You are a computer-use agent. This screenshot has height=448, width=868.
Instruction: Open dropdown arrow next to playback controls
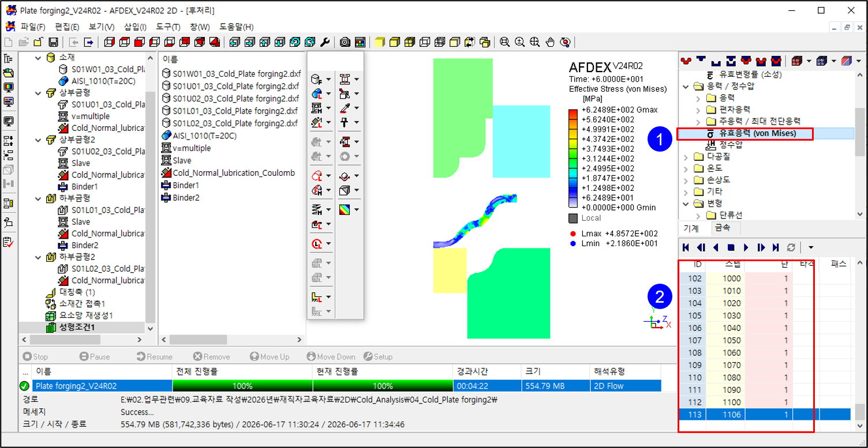tap(811, 247)
